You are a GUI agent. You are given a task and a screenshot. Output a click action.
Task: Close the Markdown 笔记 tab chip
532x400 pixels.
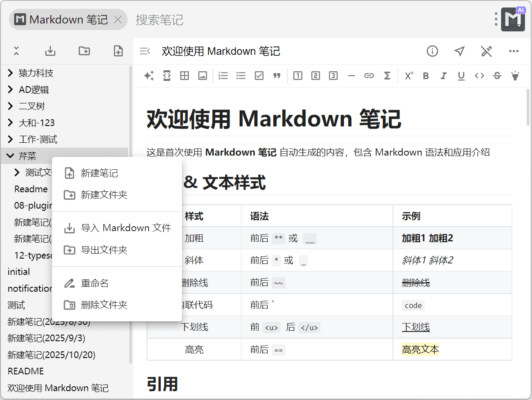118,19
